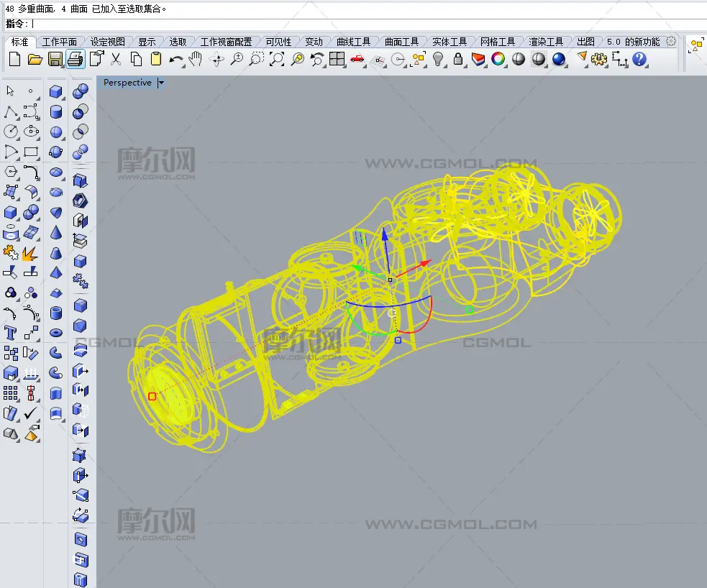This screenshot has height=588, width=707.
Task: Open toolbar options with the gear icon
Action: [x=671, y=42]
